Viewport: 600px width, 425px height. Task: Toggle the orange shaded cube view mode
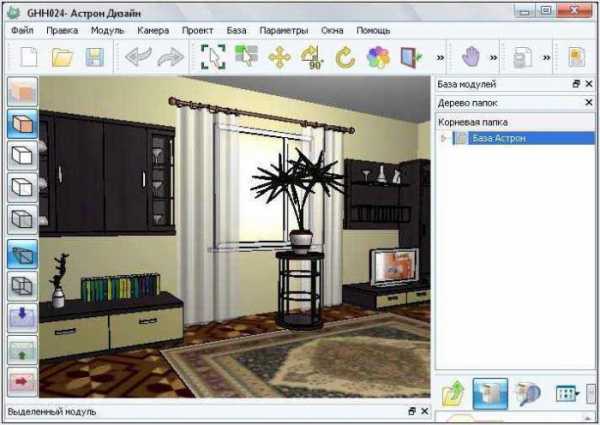click(22, 124)
